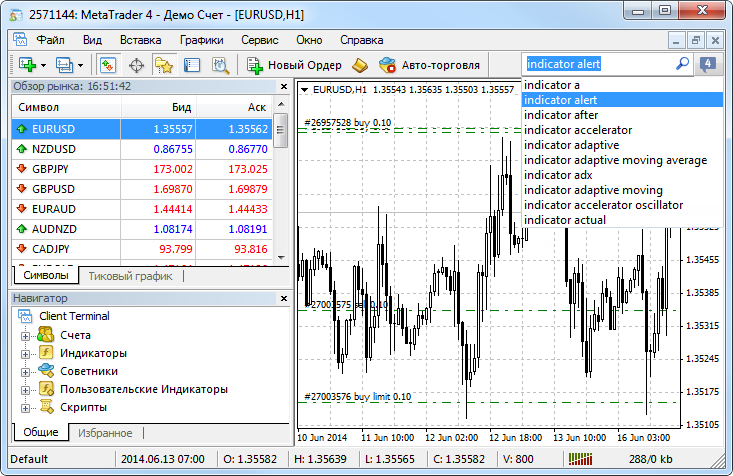The width and height of the screenshot is (733, 476).
Task: Click the chart icon beside the Файл menu
Action: [20, 39]
